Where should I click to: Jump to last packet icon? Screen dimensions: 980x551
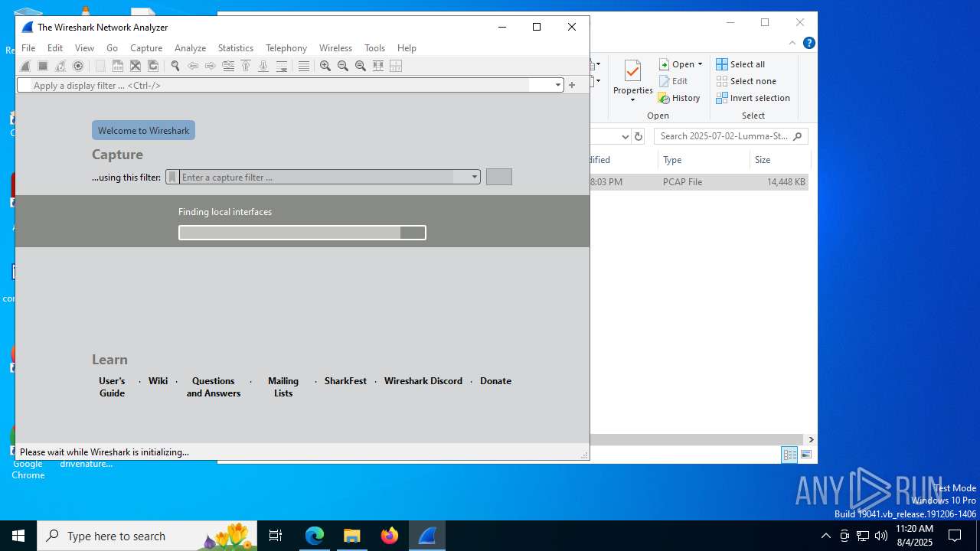point(263,66)
